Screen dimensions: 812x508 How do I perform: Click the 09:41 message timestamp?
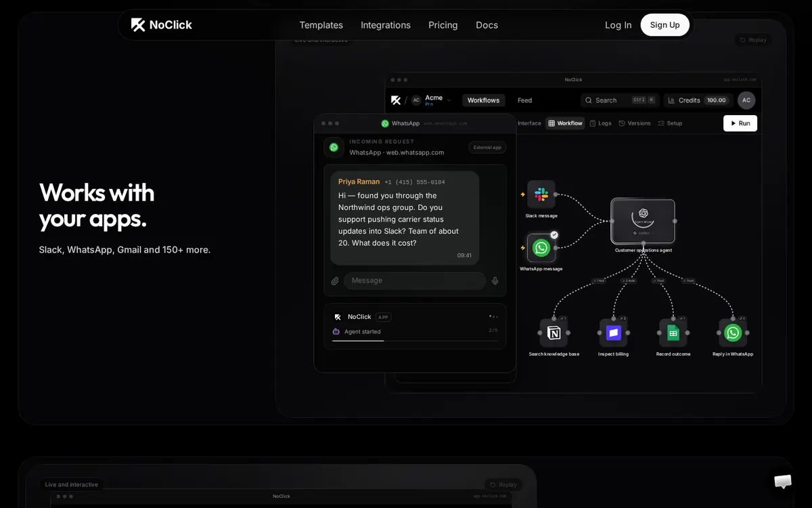[x=464, y=255]
